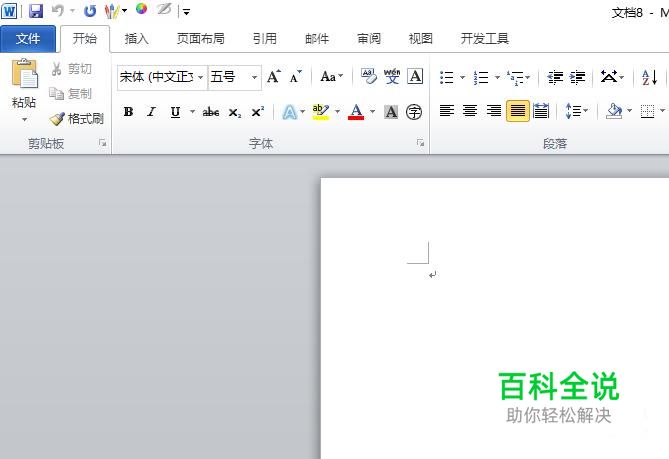
Task: Click the Decrease Indent icon
Action: pos(555,78)
